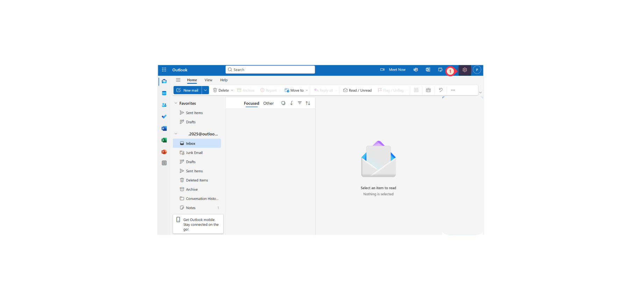Open People in left rail
Image resolution: width=644 pixels, height=299 pixels.
click(x=164, y=105)
